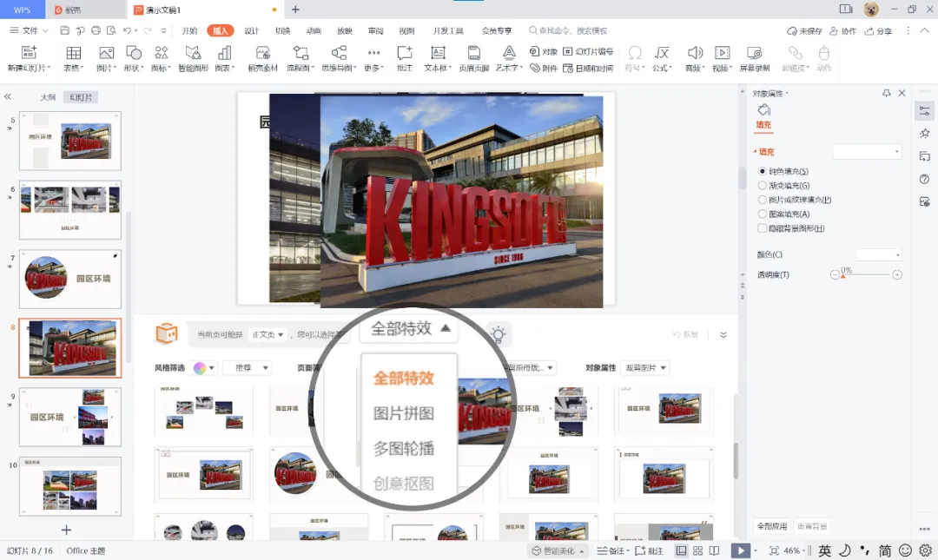The image size is (938, 560).
Task: Start slideshow with the play button
Action: pyautogui.click(x=740, y=550)
